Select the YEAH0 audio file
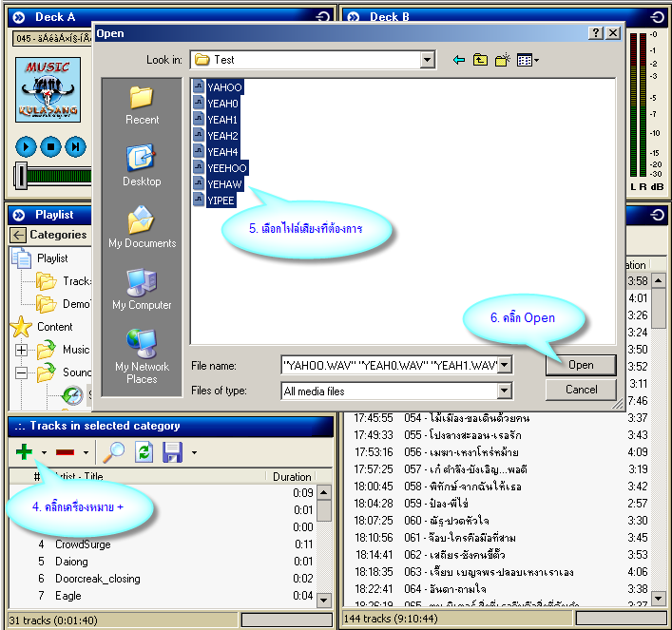The height and width of the screenshot is (630, 672). click(216, 104)
